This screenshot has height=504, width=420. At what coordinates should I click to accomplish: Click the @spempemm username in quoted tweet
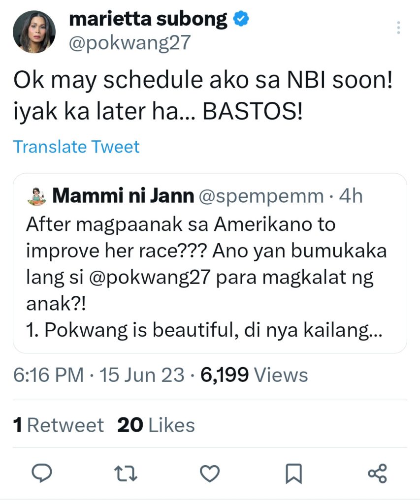(261, 196)
